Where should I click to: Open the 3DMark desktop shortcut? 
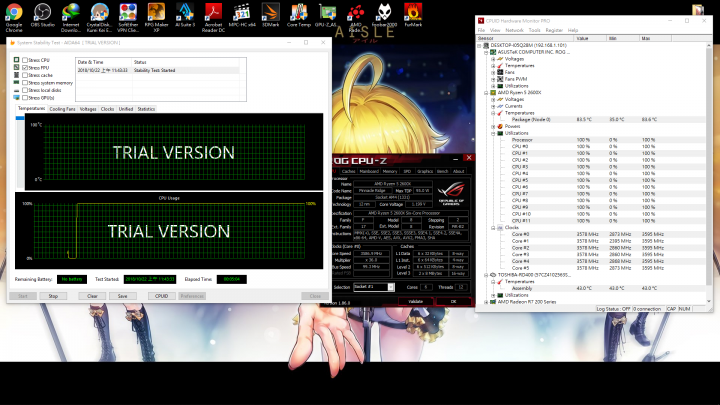(270, 16)
